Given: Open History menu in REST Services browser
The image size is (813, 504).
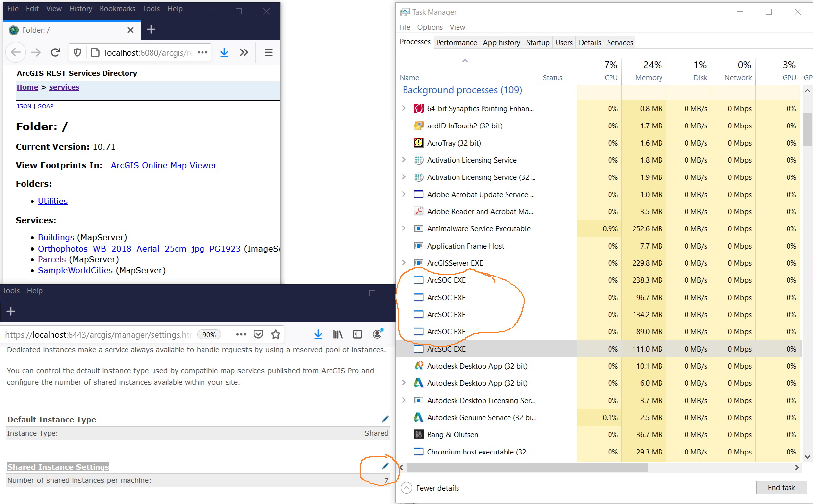Looking at the screenshot, I should coord(80,9).
